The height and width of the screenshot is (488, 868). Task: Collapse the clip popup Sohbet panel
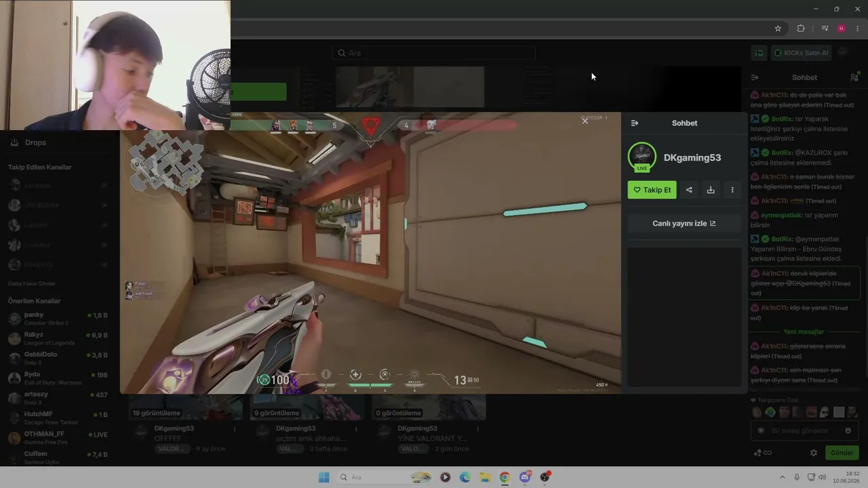(x=634, y=123)
